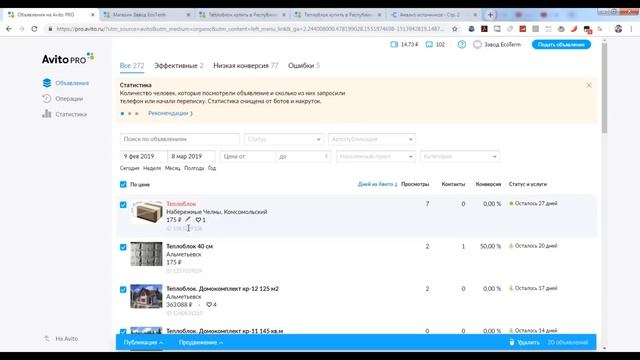The image size is (640, 360).
Task: Open the Категория dropdown
Action: [460, 156]
